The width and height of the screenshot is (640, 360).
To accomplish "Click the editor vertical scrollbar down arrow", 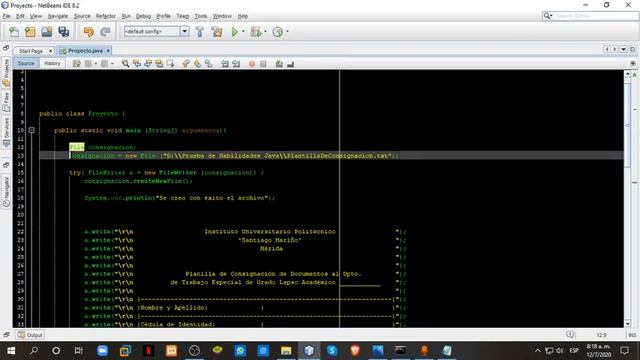I will (627, 324).
